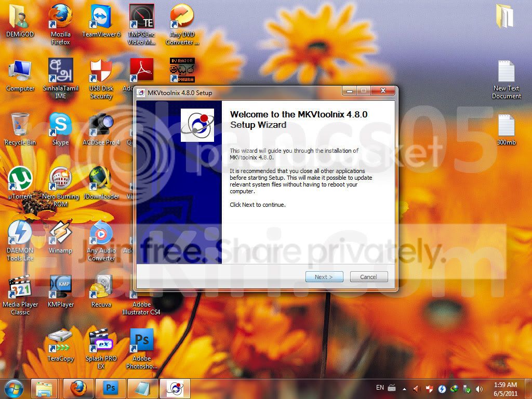The width and height of the screenshot is (532, 399).
Task: Open TMPGEnc Video desktop shortcut
Action: click(141, 24)
